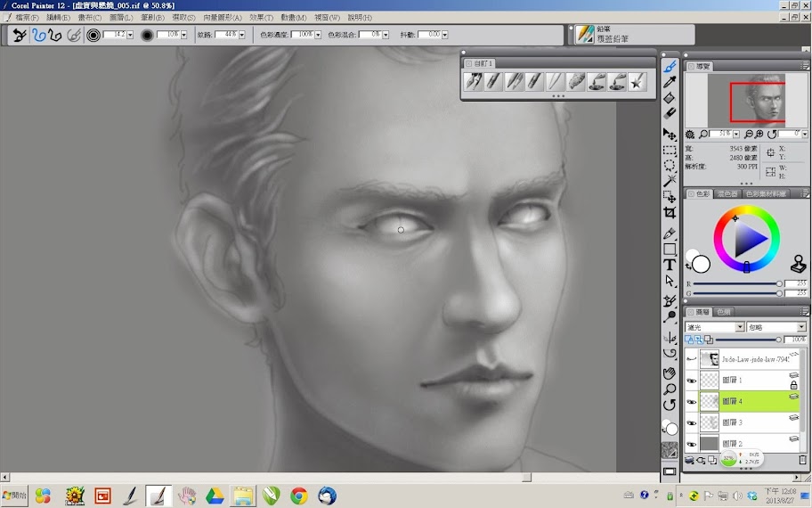
Task: Open Navigator settings gear icon
Action: click(x=690, y=135)
